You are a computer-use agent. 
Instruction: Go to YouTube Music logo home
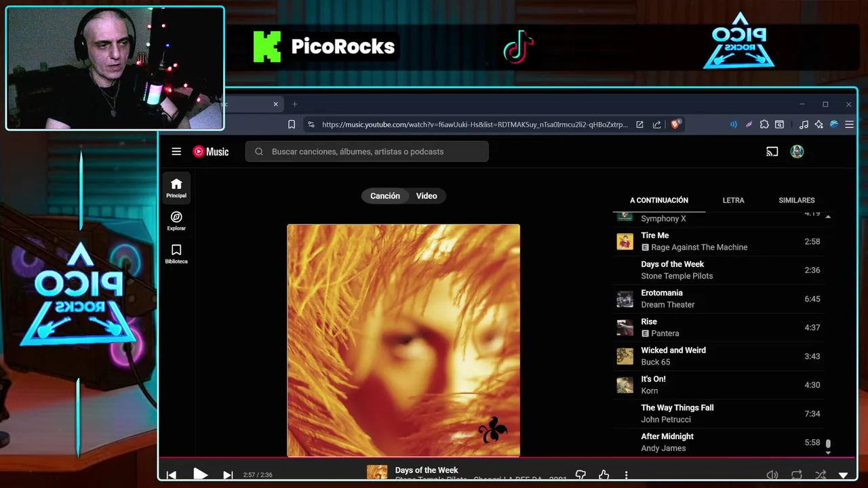coord(211,152)
